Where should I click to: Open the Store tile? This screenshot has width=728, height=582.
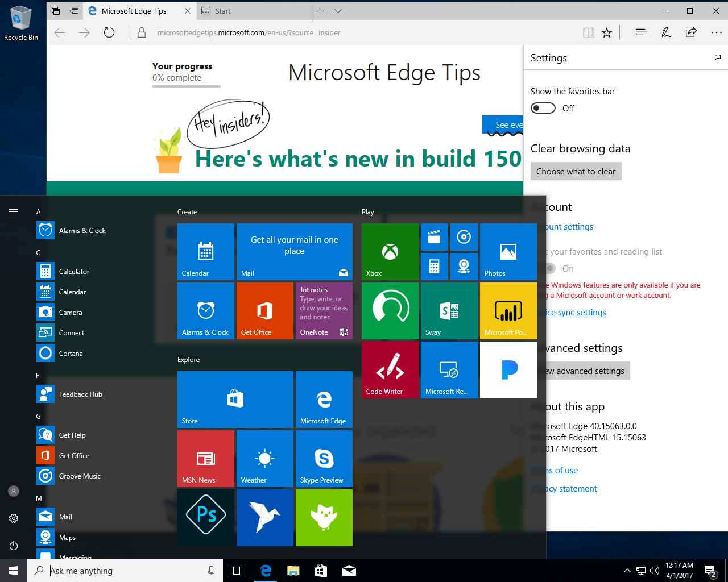(235, 400)
